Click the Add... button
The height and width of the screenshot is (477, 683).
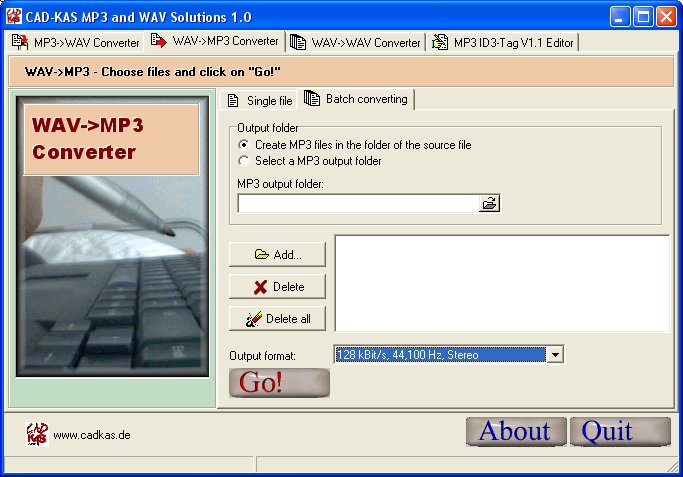(277, 254)
